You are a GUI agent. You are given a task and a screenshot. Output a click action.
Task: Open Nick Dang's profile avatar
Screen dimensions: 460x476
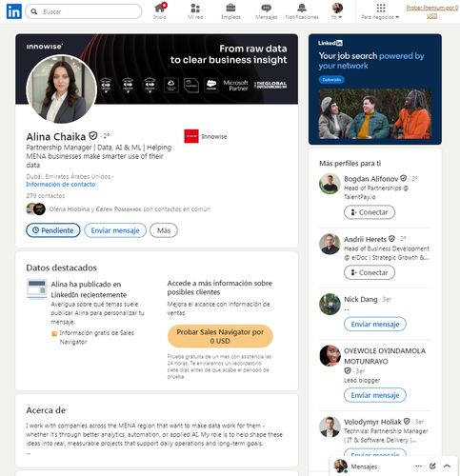tap(330, 304)
